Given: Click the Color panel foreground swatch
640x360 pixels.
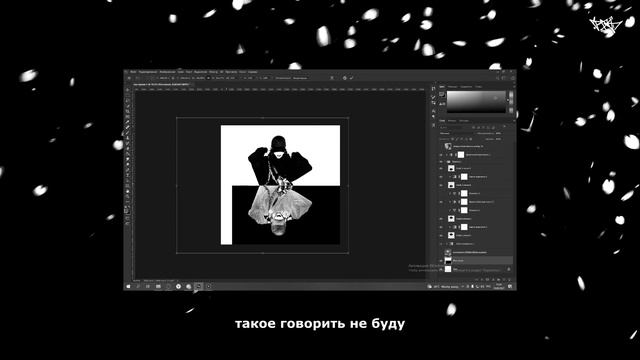Looking at the screenshot, I should coord(441,93).
